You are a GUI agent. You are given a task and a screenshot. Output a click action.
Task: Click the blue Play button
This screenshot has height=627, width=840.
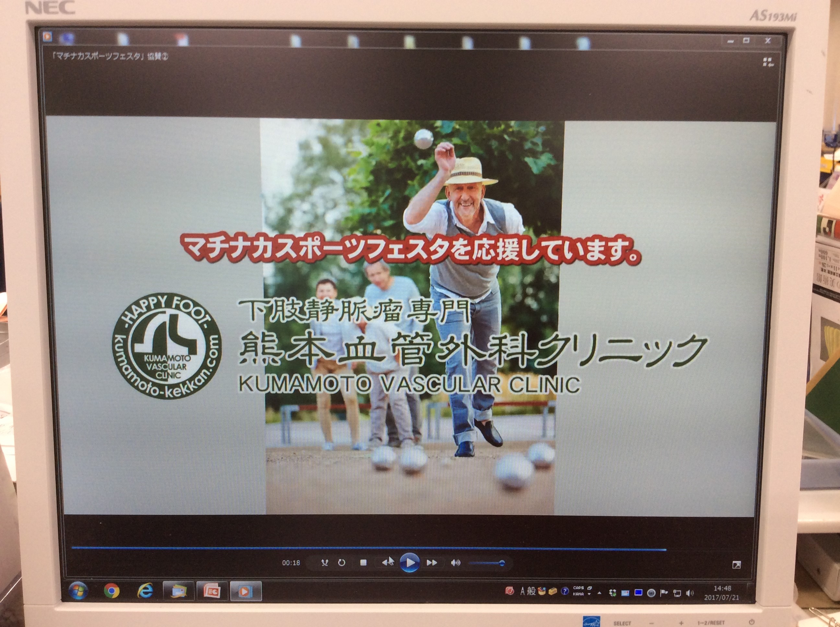click(409, 563)
